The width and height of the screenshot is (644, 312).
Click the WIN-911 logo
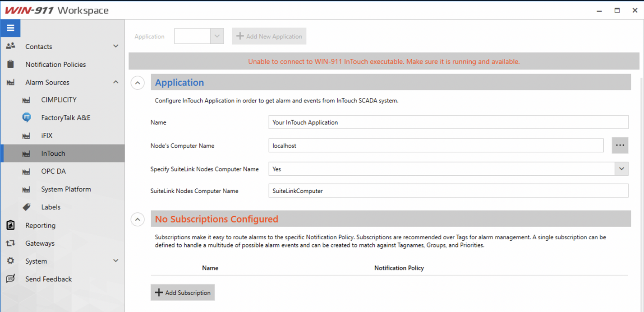(x=29, y=10)
